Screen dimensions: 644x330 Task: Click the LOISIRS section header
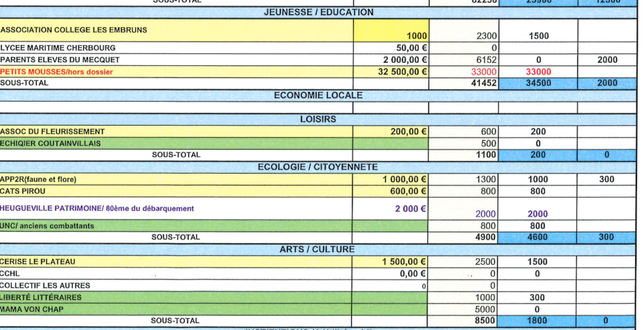click(318, 119)
